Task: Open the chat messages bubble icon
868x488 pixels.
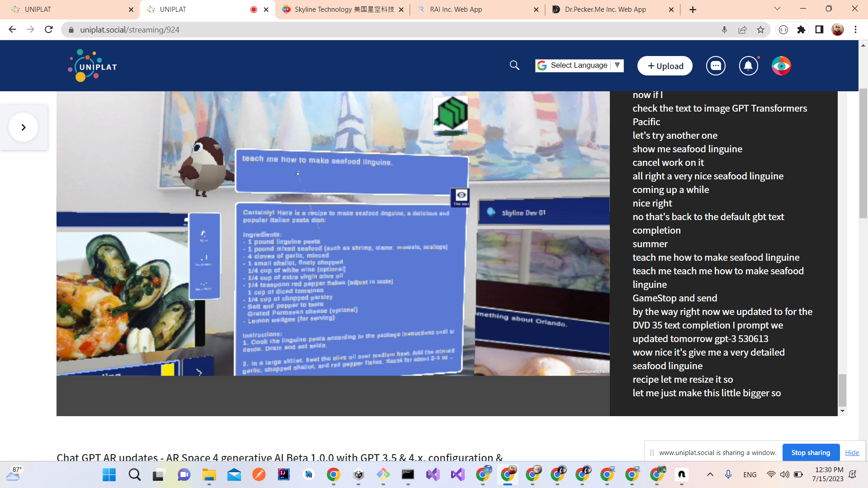Action: (716, 66)
